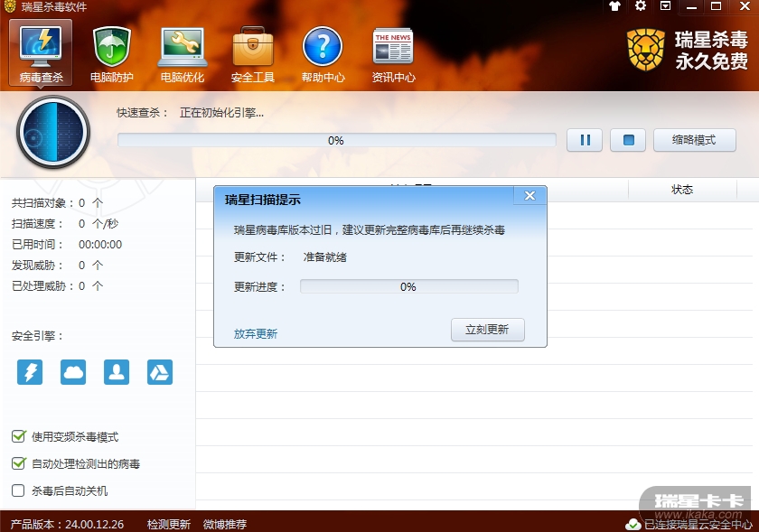Screen dimensions: 759x532
Task: Click 检测更新 in status bar
Action: 168,524
